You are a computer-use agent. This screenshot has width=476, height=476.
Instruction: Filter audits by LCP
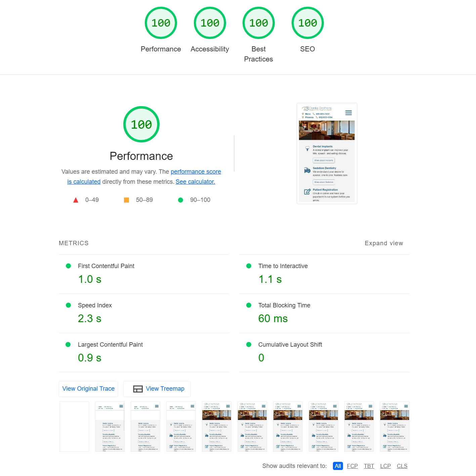[x=385, y=466]
